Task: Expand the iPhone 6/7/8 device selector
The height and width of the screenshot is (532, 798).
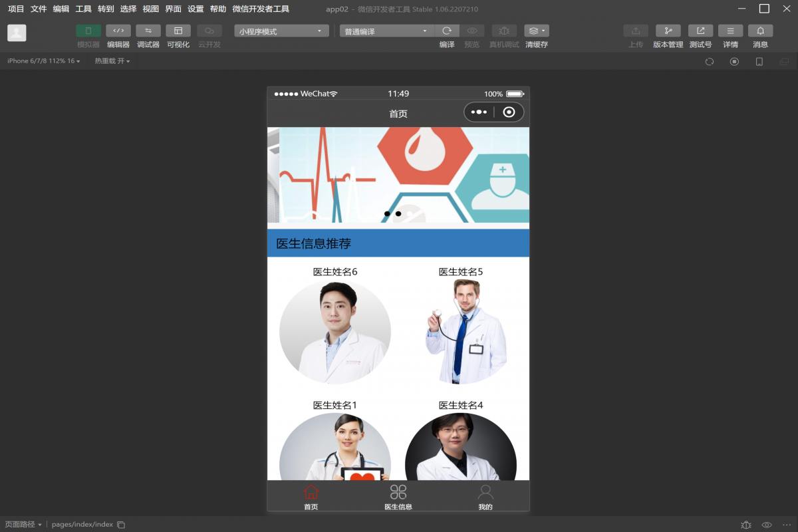Action: tap(43, 61)
